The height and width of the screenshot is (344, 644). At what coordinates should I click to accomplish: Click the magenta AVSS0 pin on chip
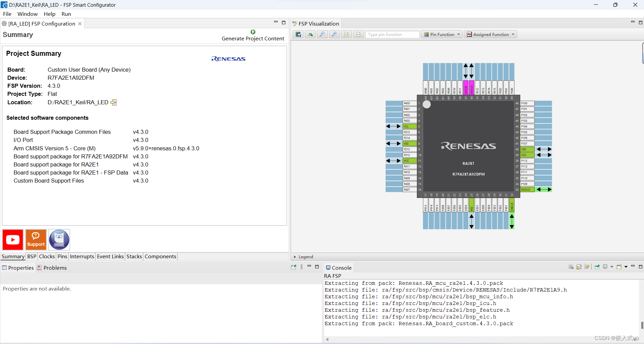click(466, 88)
